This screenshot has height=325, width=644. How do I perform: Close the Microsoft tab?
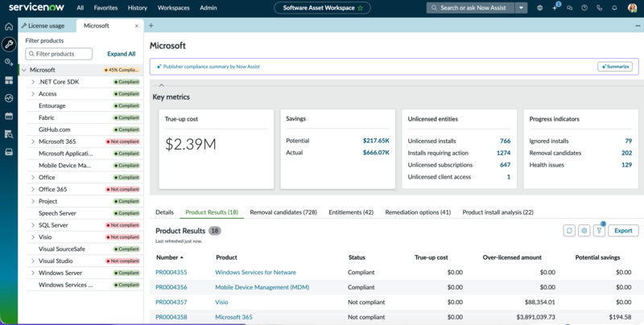137,26
